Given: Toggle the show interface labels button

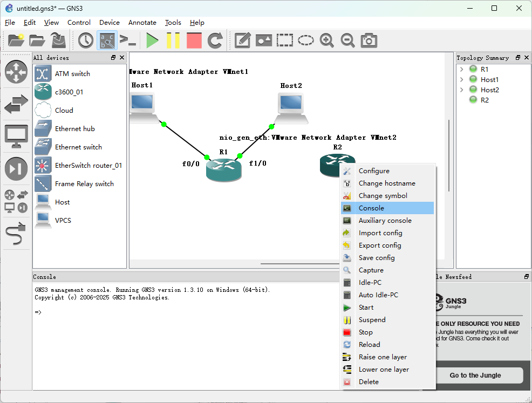Looking at the screenshot, I should [107, 40].
